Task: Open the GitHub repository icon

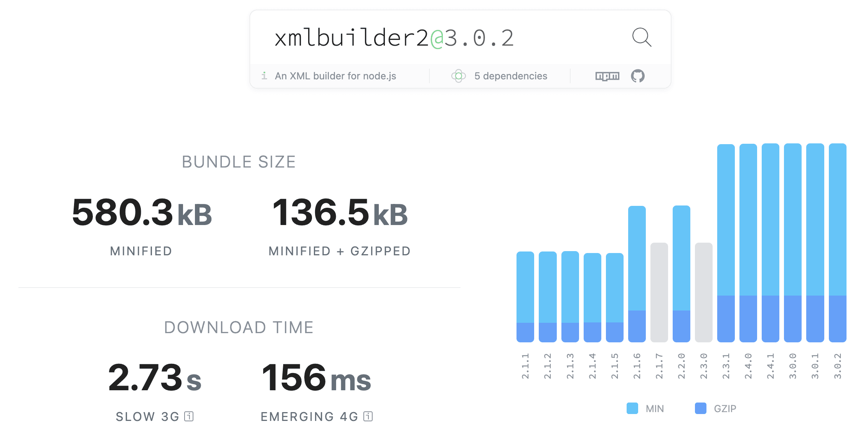Action: tap(638, 76)
